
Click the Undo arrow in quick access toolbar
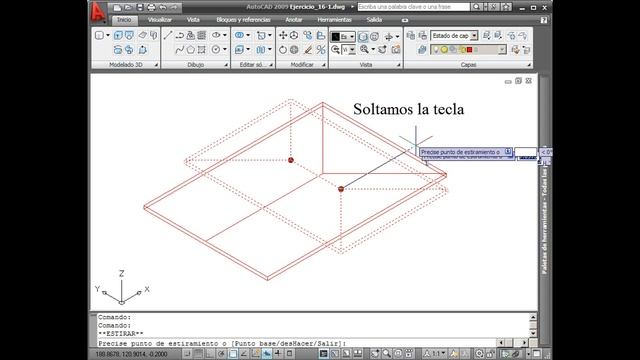162,7
